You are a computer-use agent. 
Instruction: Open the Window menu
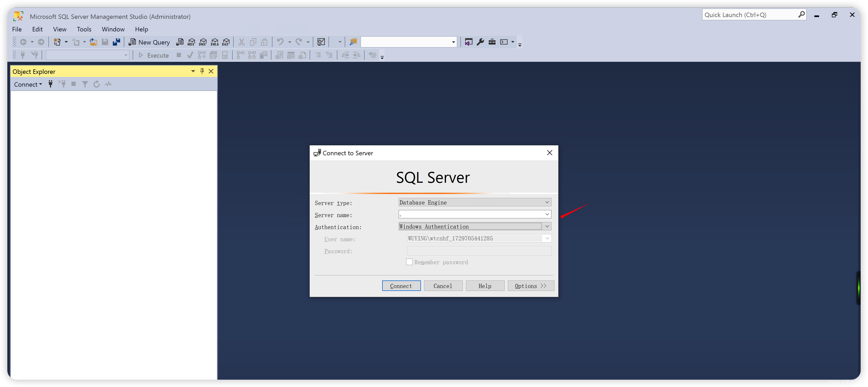tap(113, 29)
